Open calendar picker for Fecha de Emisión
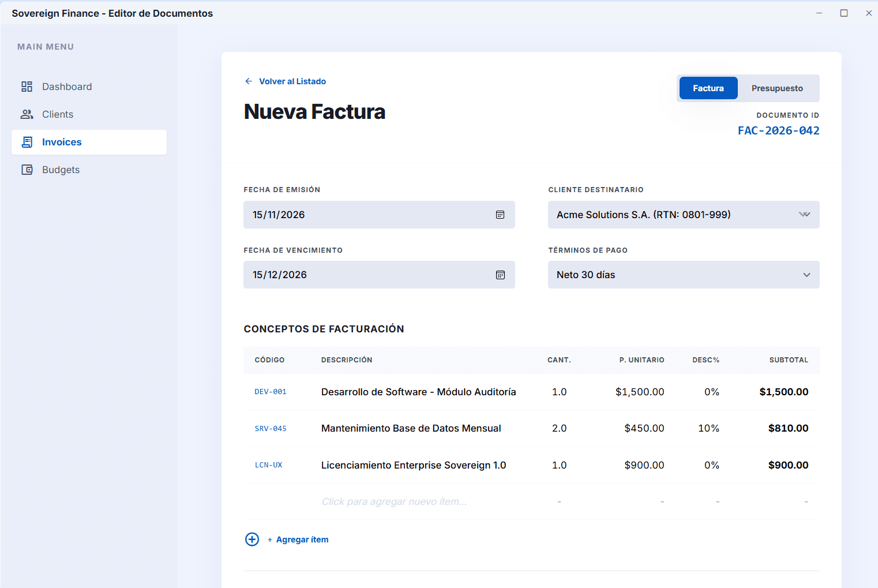The width and height of the screenshot is (878, 588). click(500, 215)
